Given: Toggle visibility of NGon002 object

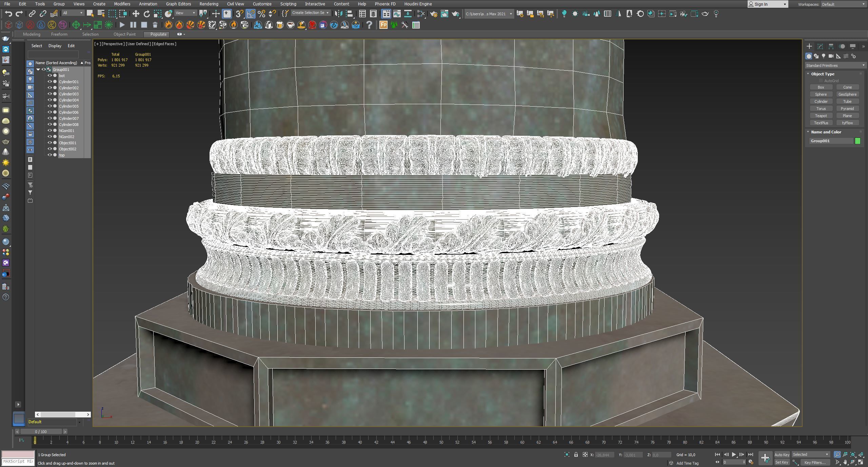Looking at the screenshot, I should (x=50, y=137).
